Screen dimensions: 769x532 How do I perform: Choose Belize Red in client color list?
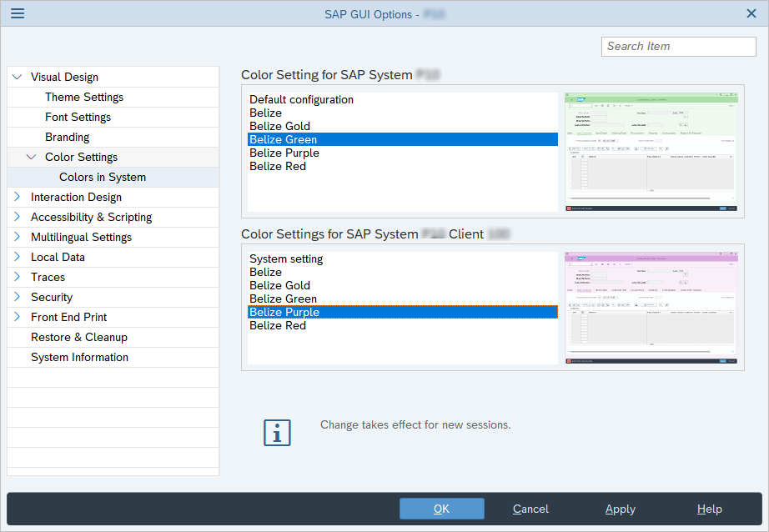[403, 325]
